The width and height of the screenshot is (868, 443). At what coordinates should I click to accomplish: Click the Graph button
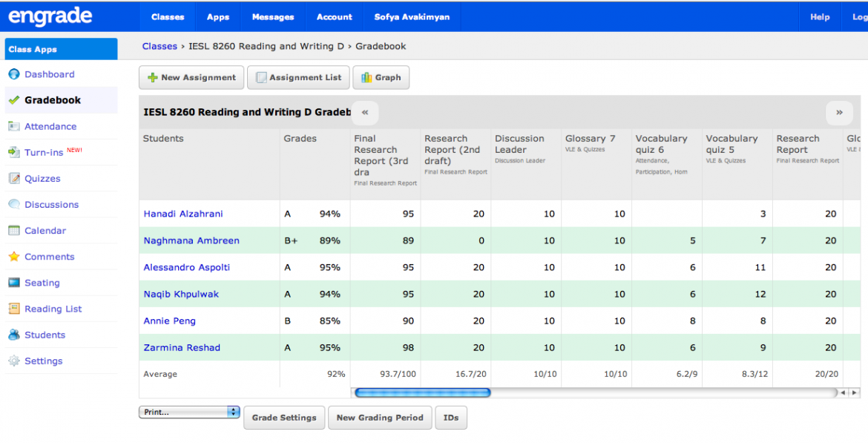pyautogui.click(x=381, y=77)
